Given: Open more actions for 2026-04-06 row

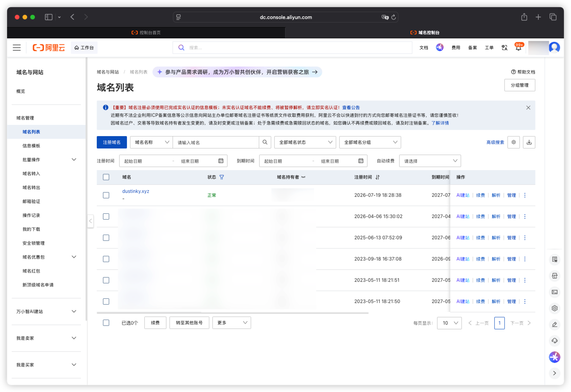Looking at the screenshot, I should coord(525,216).
